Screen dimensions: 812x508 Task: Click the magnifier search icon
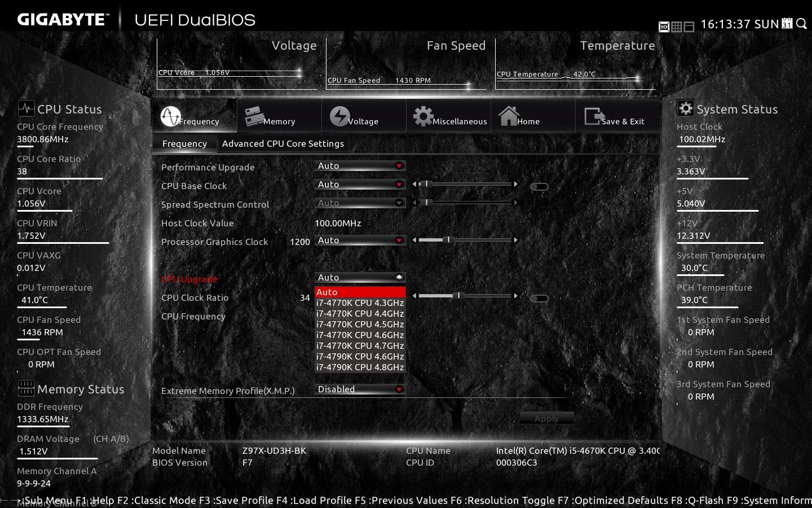(x=801, y=24)
